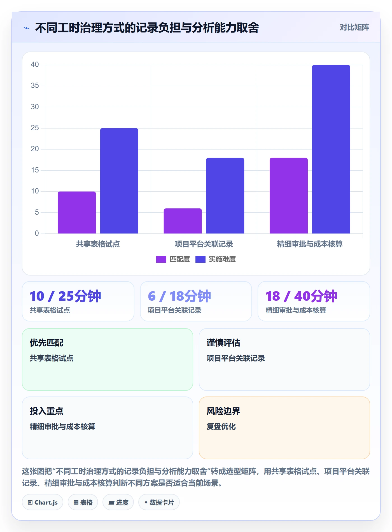Click the description paragraph starting with 这张图把
This screenshot has height=532, width=392.
196,477
